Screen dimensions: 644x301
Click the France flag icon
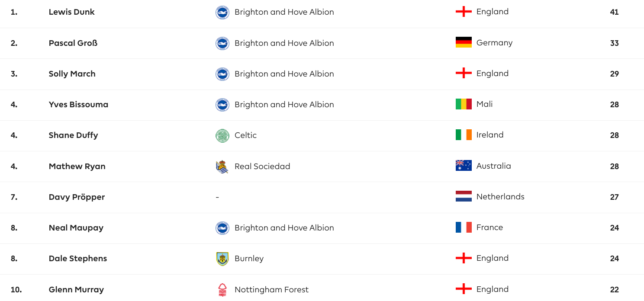point(464,227)
